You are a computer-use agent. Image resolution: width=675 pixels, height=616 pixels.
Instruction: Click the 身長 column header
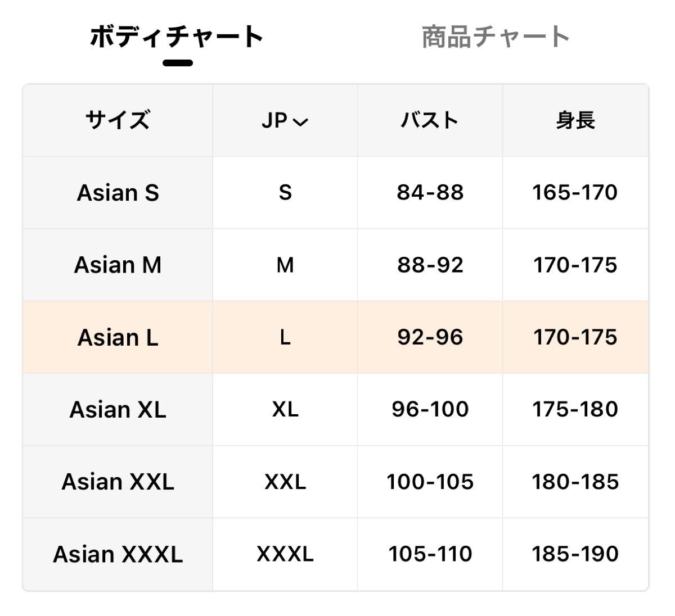(x=575, y=121)
